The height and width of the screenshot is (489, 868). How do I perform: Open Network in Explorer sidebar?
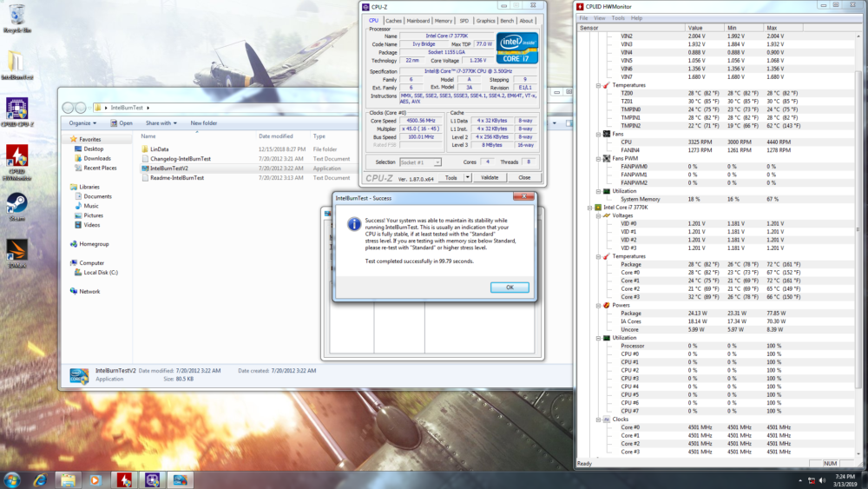pos(89,291)
